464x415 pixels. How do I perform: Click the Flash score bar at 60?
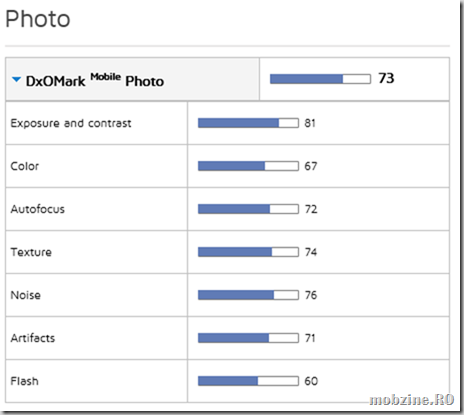[x=248, y=381]
